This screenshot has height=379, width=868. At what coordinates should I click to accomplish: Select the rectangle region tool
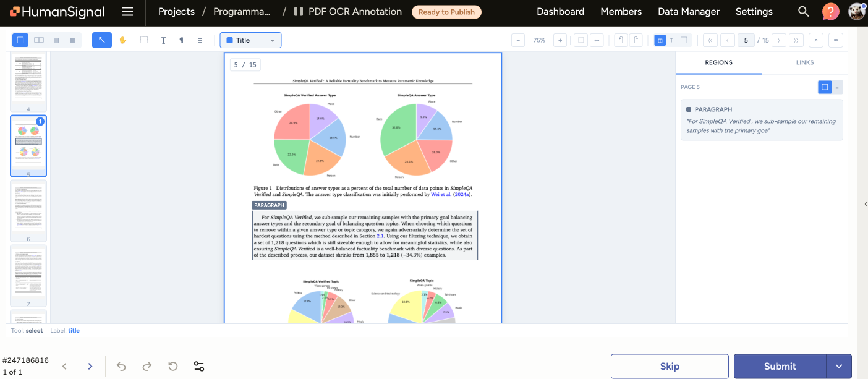click(143, 40)
